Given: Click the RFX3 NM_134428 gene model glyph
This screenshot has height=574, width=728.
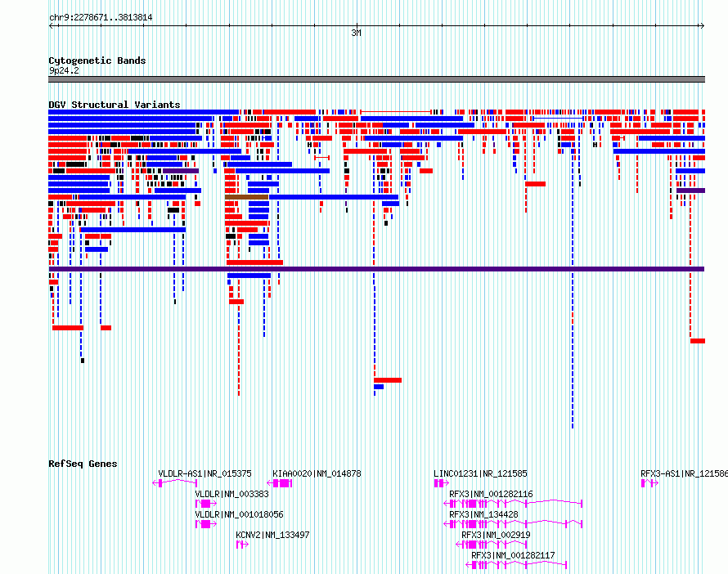Looking at the screenshot, I should pyautogui.click(x=513, y=524).
